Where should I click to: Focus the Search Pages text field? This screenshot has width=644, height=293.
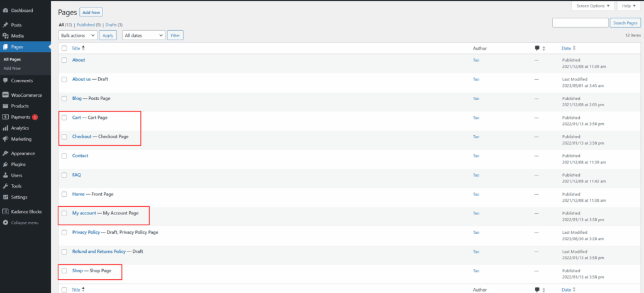tap(580, 23)
